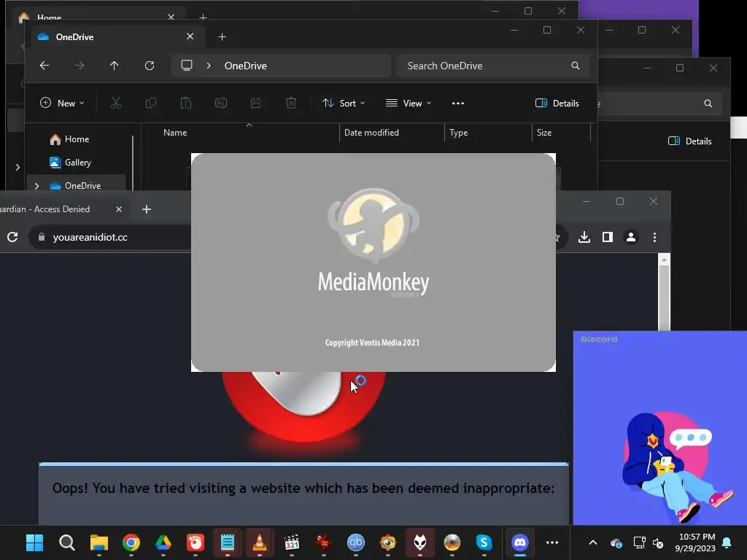Click the Search OneDrive field
Screen dimensions: 747x560
point(492,66)
